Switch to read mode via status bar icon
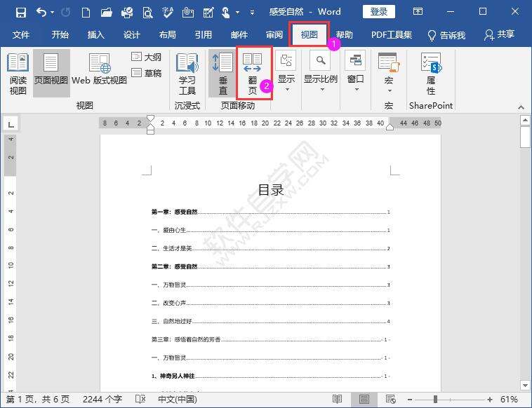This screenshot has width=532, height=408. [338, 400]
